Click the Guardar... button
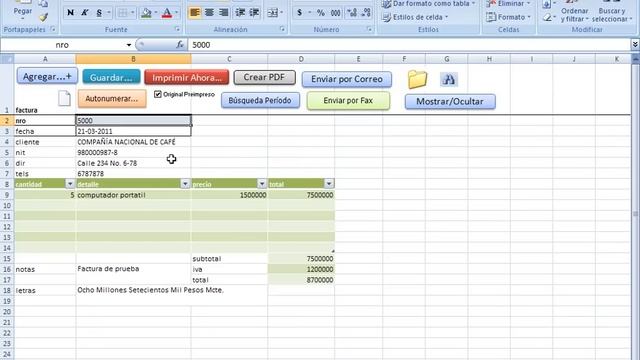This screenshot has height=360, width=640. point(111,77)
